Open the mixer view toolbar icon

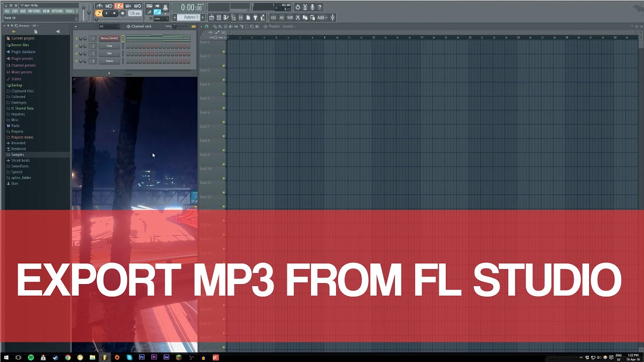point(241,18)
